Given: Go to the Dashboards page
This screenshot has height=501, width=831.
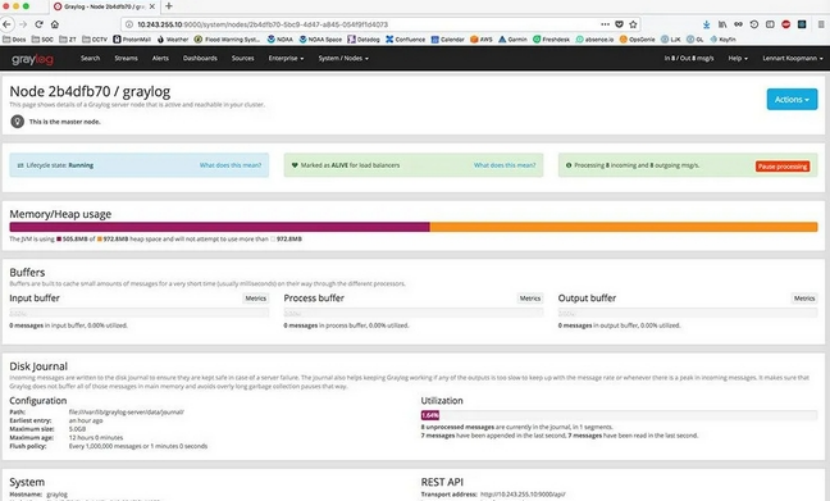Looking at the screenshot, I should [x=200, y=59].
